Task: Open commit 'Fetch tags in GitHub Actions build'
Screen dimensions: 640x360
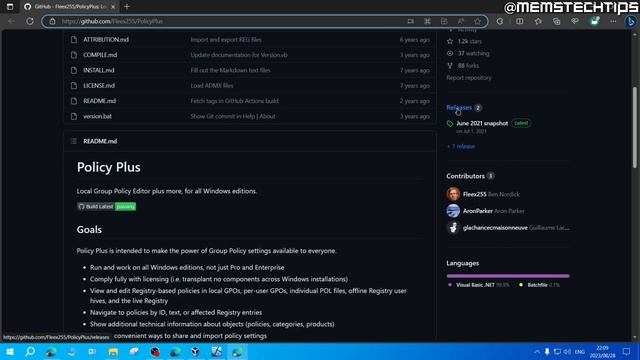Action: [x=235, y=101]
